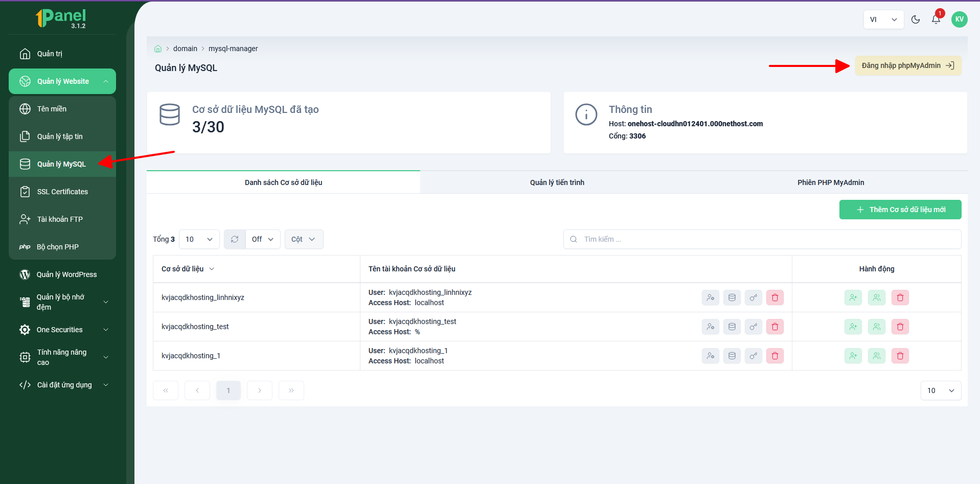Image resolution: width=980 pixels, height=484 pixels.
Task: Click the two-users icon for kvjacqdkhosting_1
Action: 877,356
